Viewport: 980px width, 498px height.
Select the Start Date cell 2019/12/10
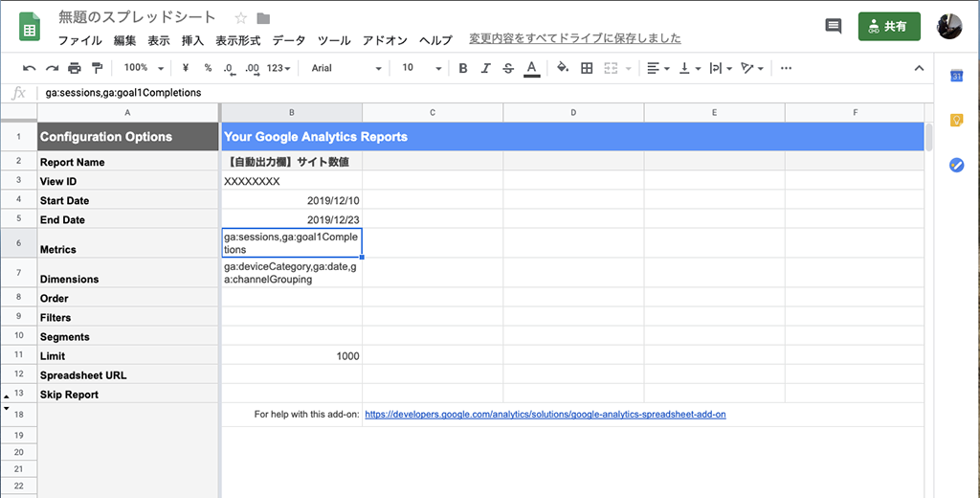point(292,200)
